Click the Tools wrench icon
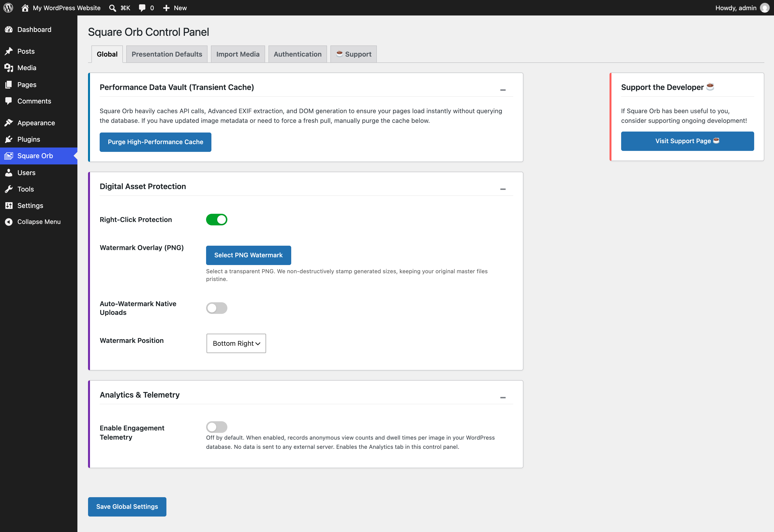 click(9, 189)
